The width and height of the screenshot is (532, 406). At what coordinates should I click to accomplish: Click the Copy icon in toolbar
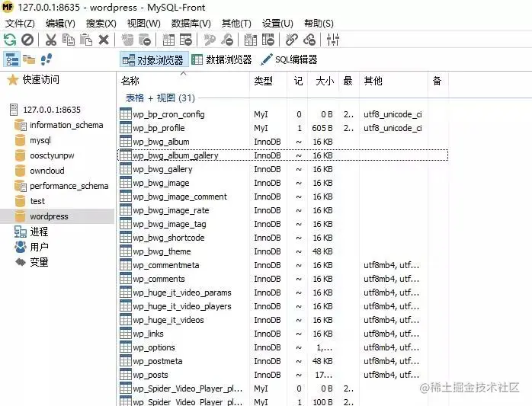69,40
